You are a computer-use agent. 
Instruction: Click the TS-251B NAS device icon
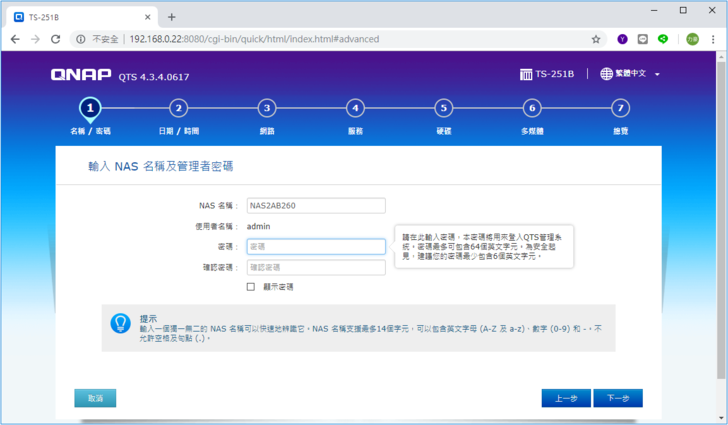tap(526, 75)
